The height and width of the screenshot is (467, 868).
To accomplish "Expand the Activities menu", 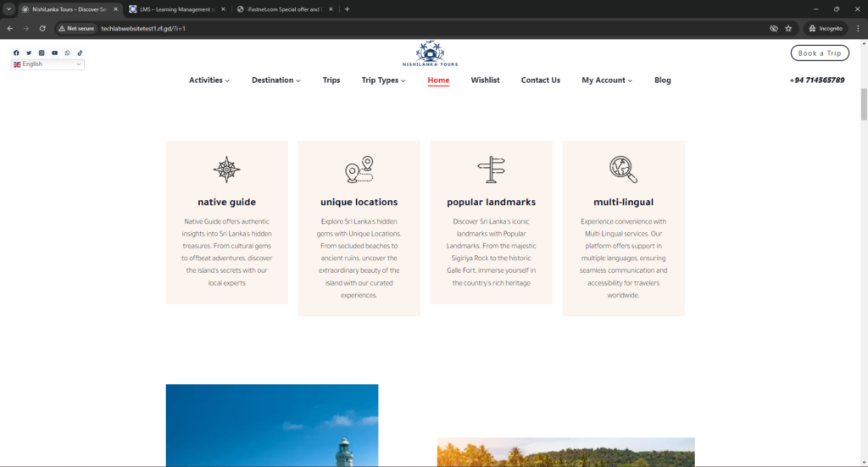I will coord(209,81).
